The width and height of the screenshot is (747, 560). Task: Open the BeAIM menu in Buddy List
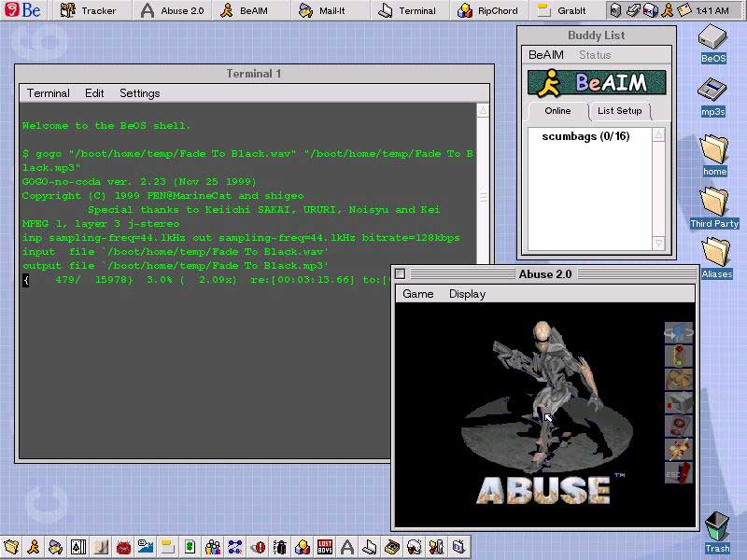tap(546, 55)
